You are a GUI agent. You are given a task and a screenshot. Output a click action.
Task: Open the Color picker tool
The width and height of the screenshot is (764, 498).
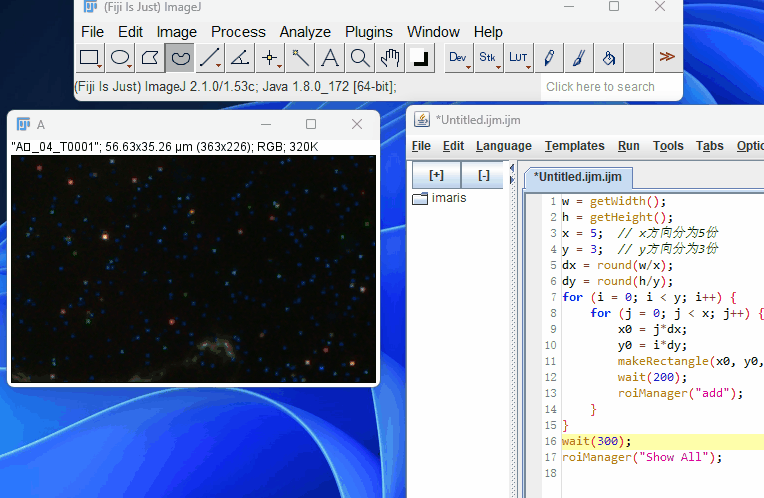pos(420,58)
